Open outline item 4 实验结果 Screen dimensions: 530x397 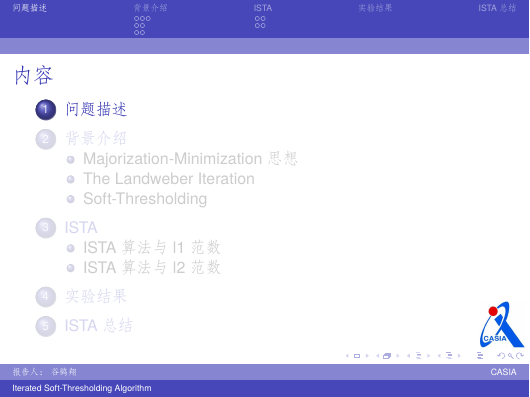96,296
